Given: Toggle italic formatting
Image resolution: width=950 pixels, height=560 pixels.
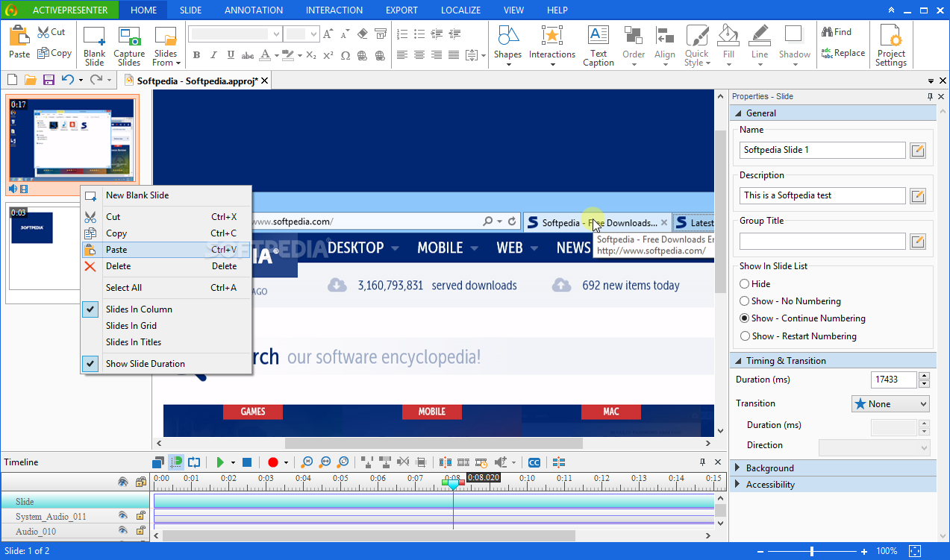Looking at the screenshot, I should (x=213, y=55).
